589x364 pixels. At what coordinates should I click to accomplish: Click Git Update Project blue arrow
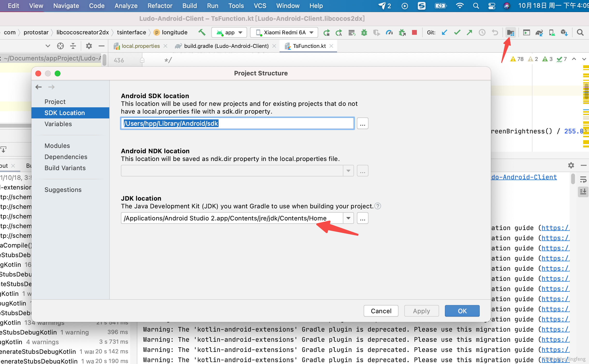pyautogui.click(x=444, y=32)
